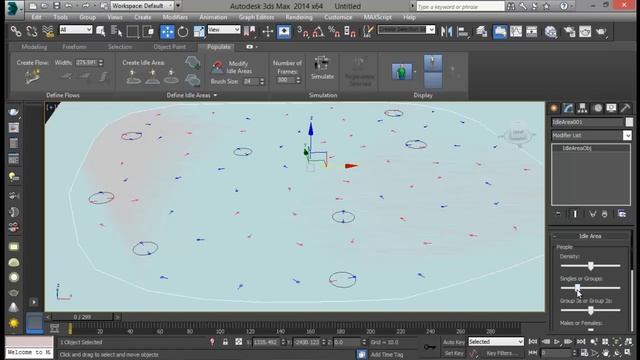Click the Width value field in Define Flows
Screen dimensions: 640x360
pyautogui.click(x=87, y=62)
